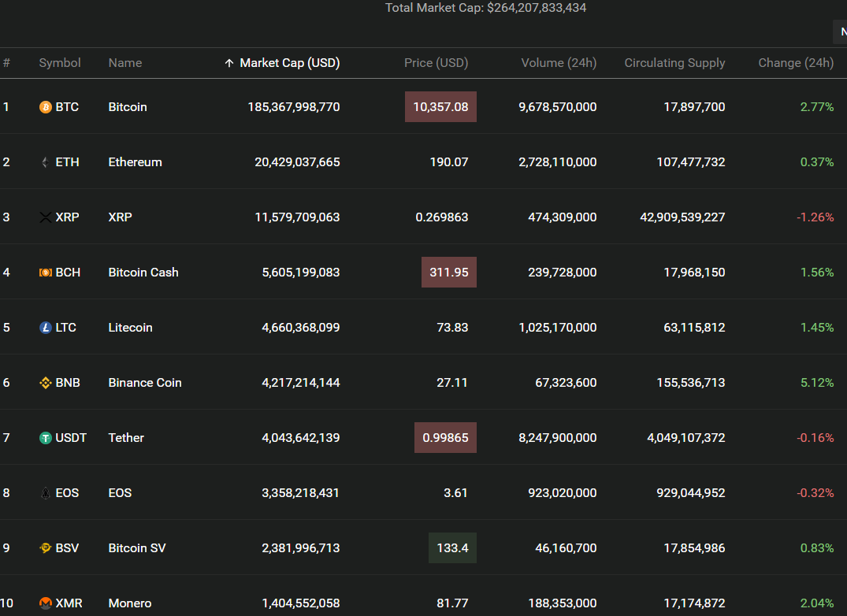Image resolution: width=847 pixels, height=616 pixels.
Task: Sort by Circulating Supply header
Action: pyautogui.click(x=674, y=63)
